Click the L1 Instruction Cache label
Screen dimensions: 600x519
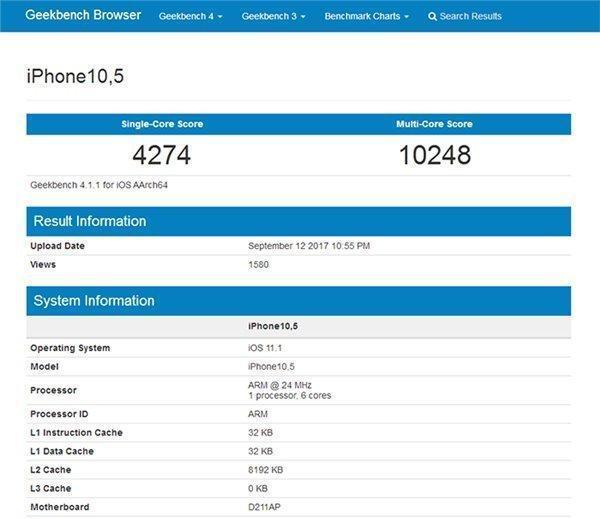pyautogui.click(x=76, y=433)
